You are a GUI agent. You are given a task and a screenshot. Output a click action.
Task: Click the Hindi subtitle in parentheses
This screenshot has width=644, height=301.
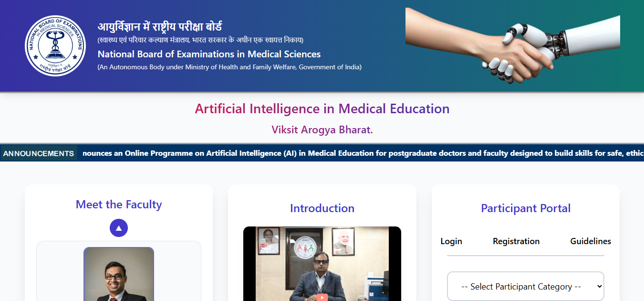200,40
